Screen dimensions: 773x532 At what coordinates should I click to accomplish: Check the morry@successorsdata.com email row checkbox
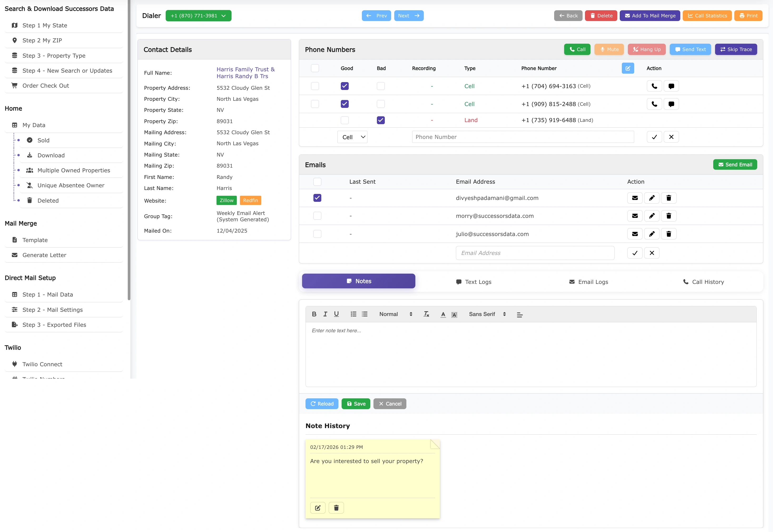[x=317, y=216]
